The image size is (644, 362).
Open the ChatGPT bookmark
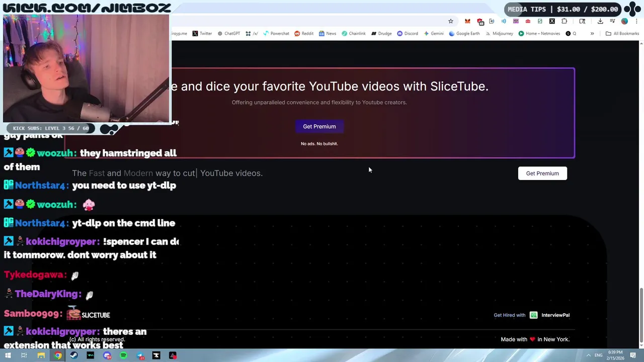228,34
